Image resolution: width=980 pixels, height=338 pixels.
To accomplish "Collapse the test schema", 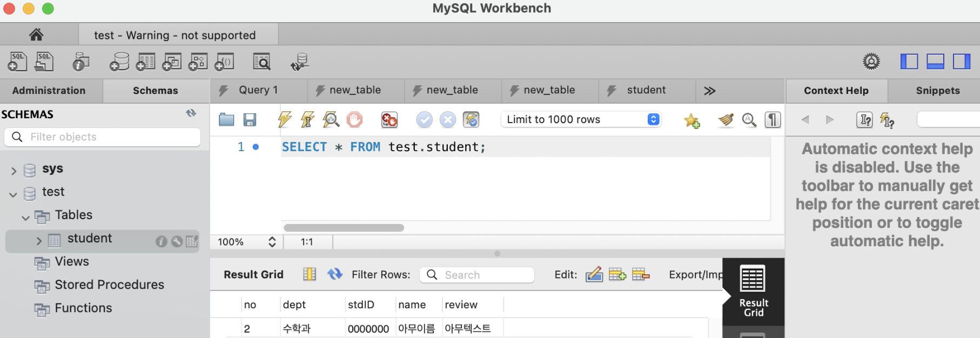I will coord(13,194).
